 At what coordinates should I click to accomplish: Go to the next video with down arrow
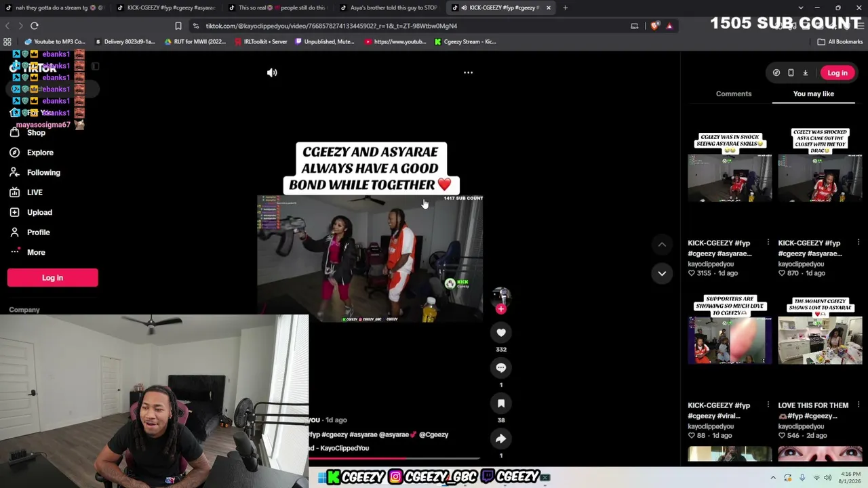(662, 273)
